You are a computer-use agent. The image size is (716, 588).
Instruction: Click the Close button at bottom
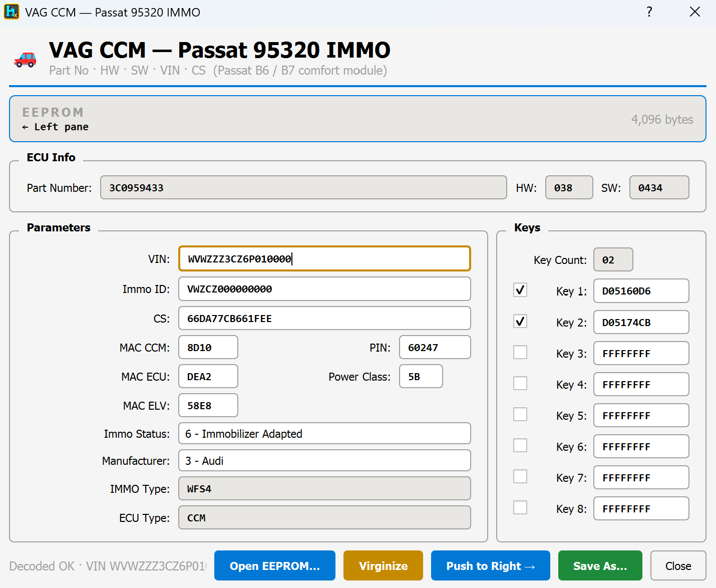678,565
